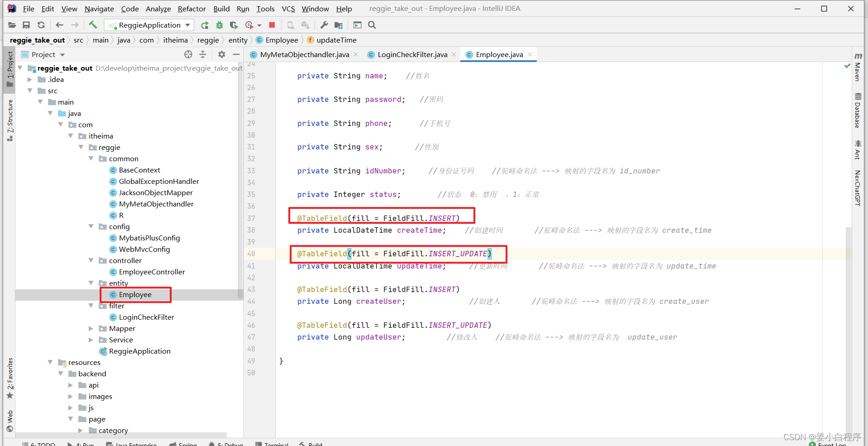Open Search Everywhere with magnifier icon
The image size is (868, 446).
[372, 25]
